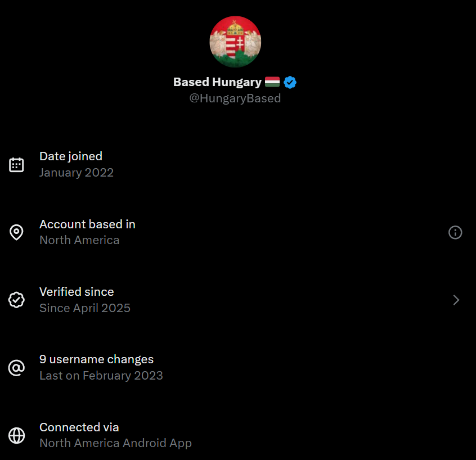Click the Hungarian flag emoji beside name
The width and height of the screenshot is (476, 460).
tap(272, 82)
